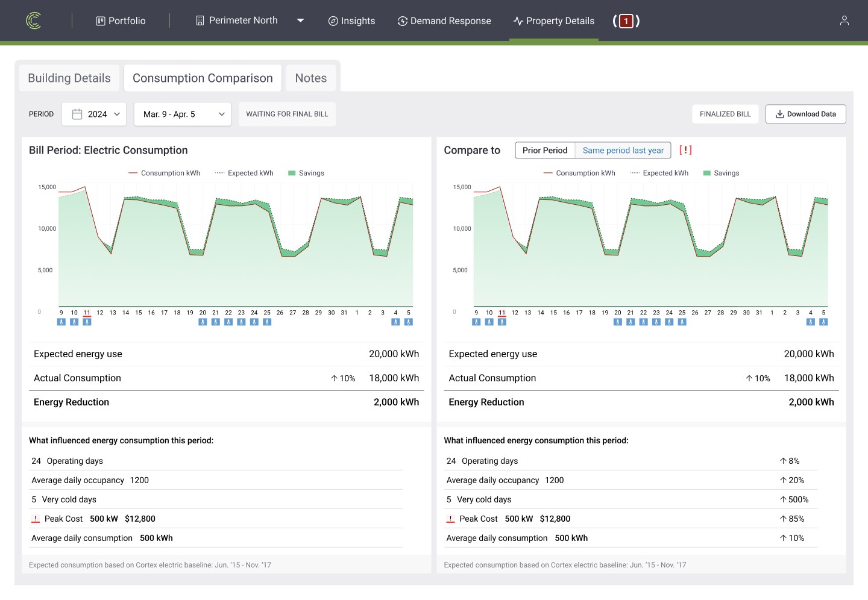Click the Insights compass icon
Image resolution: width=868 pixels, height=600 pixels.
tap(333, 21)
